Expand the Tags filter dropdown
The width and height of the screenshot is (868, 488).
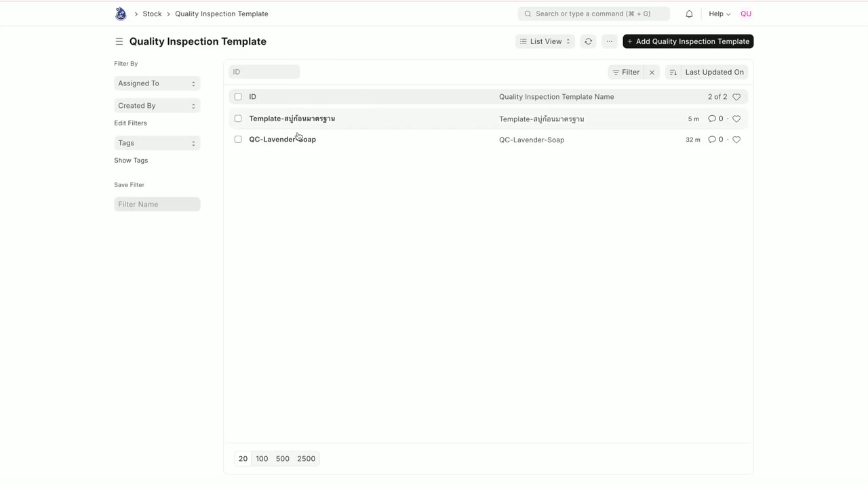tap(157, 143)
